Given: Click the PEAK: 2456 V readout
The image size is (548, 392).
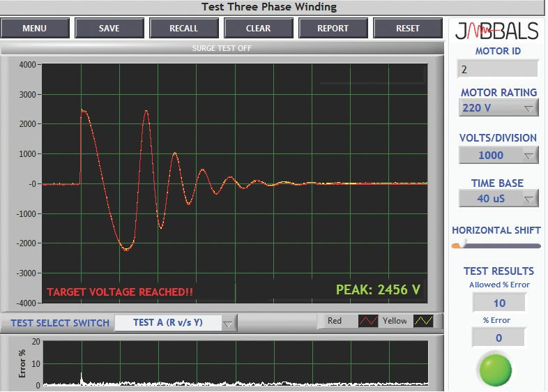Looking at the screenshot, I should [378, 289].
